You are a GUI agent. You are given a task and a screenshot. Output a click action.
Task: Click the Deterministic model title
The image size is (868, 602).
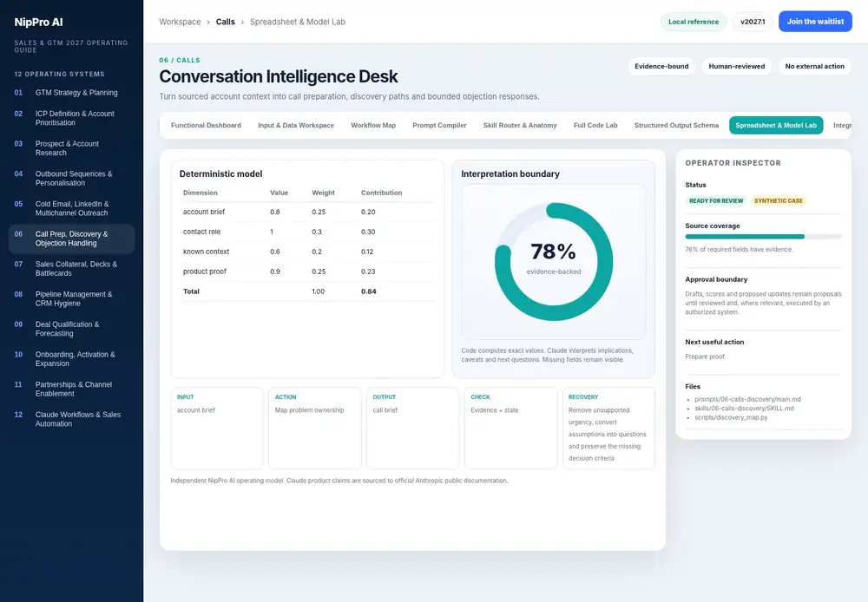220,173
